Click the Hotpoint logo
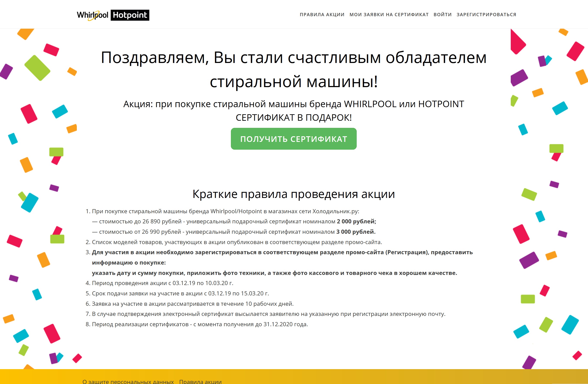Image resolution: width=588 pixels, height=384 pixels. [x=130, y=15]
